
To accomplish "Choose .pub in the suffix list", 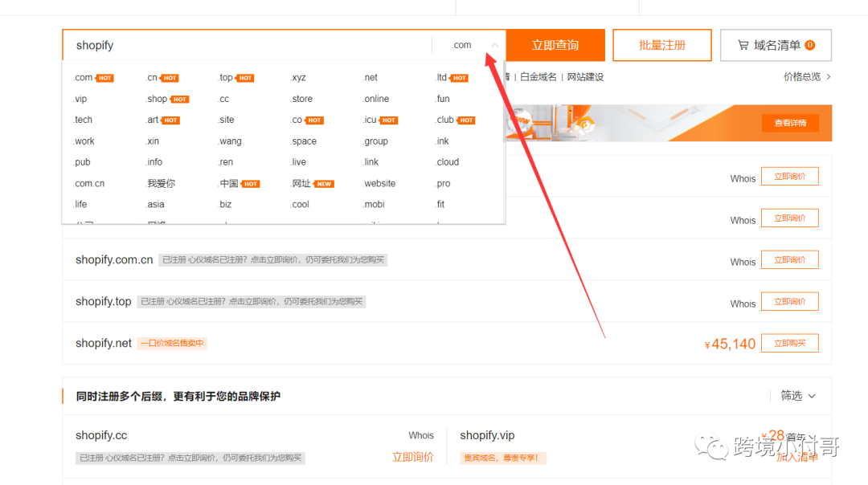I will (x=81, y=162).
